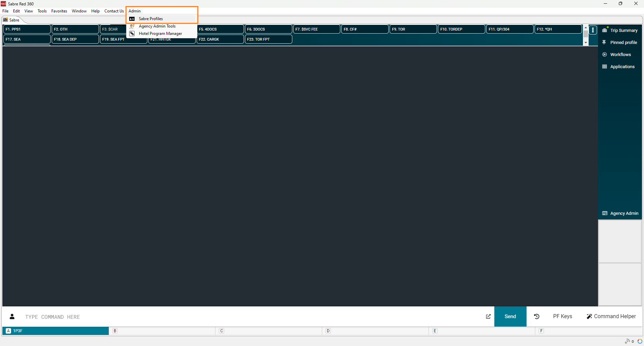Open Trip Summary panel
Viewport: 644px width, 346px height.
(620, 30)
